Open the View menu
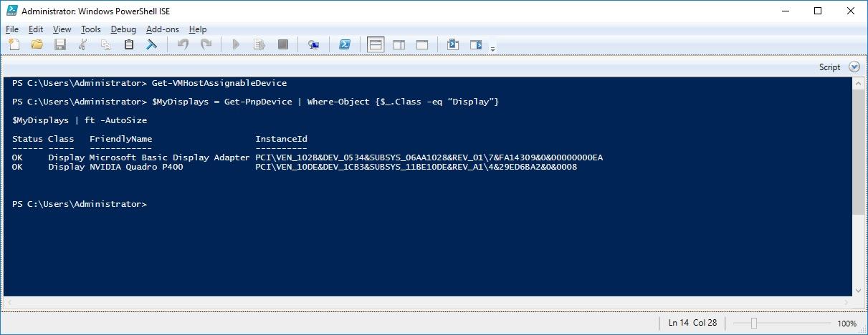Screen dimensions: 868x335 [62, 29]
